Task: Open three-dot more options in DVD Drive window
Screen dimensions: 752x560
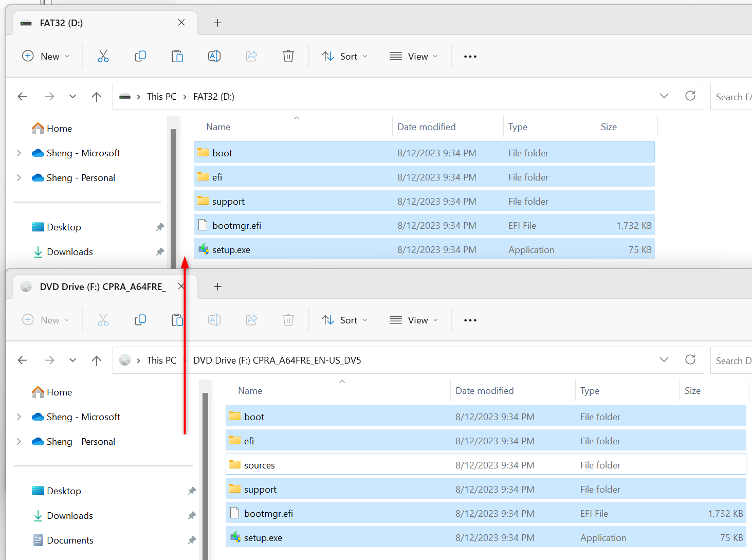Action: coord(470,320)
